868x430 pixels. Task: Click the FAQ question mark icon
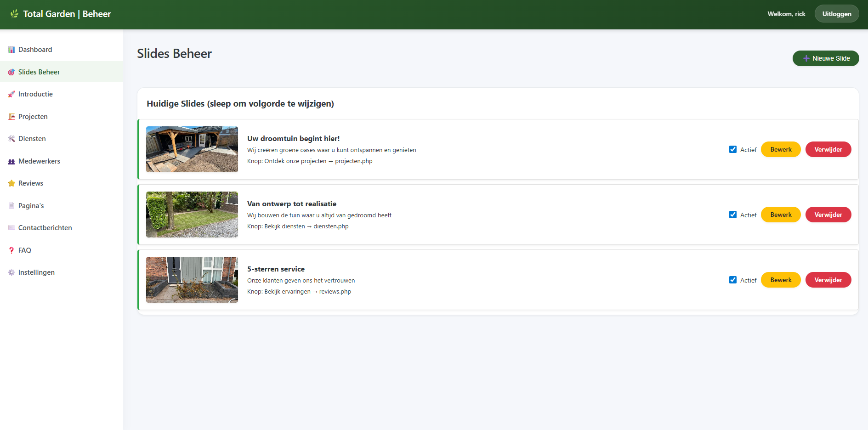[11, 250]
